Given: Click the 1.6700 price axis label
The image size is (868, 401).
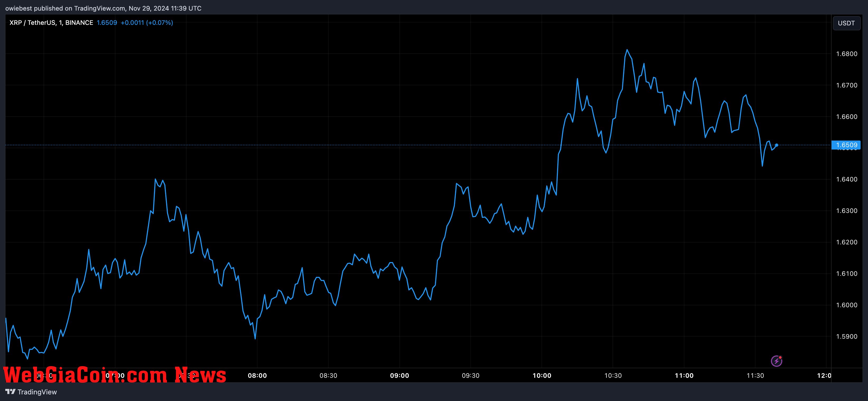Looking at the screenshot, I should point(846,85).
